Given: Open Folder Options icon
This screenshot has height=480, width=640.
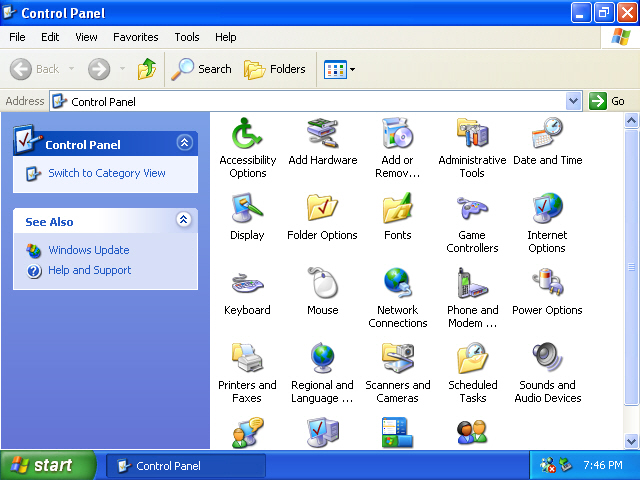Looking at the screenshot, I should point(322,208).
